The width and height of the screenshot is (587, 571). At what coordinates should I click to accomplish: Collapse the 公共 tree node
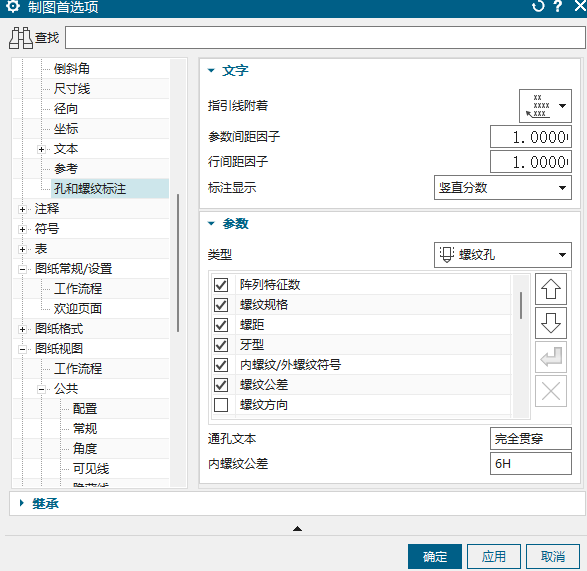point(42,389)
